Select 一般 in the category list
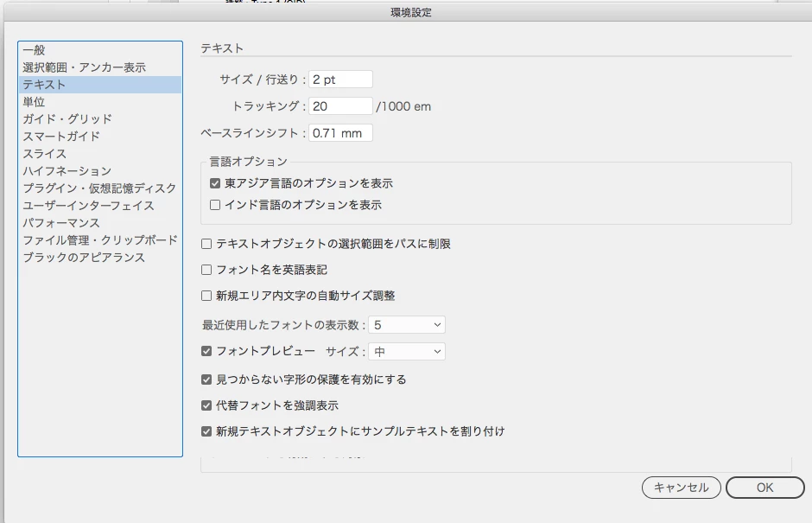 pyautogui.click(x=100, y=50)
